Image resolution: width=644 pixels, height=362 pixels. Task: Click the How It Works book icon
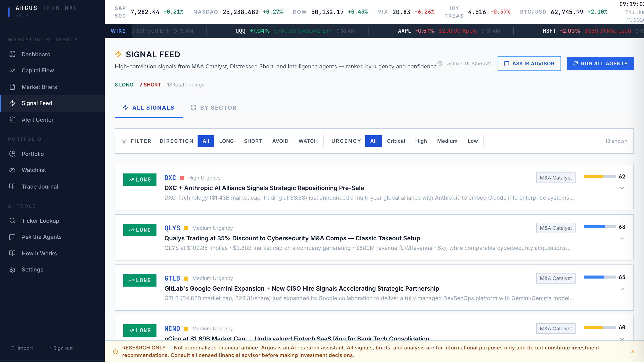coord(12,253)
